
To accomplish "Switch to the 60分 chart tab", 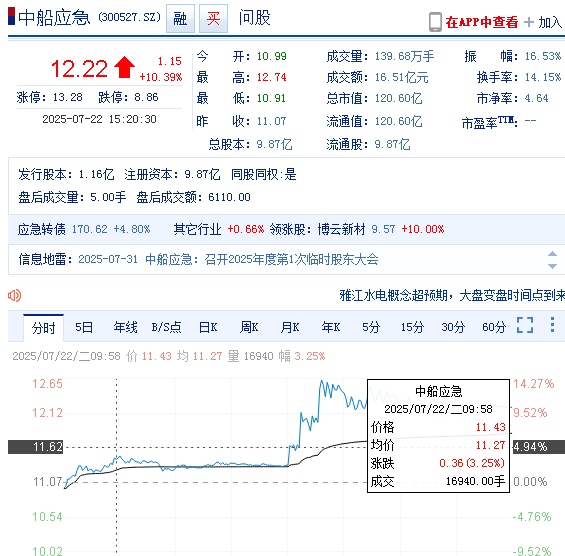I will [x=494, y=327].
